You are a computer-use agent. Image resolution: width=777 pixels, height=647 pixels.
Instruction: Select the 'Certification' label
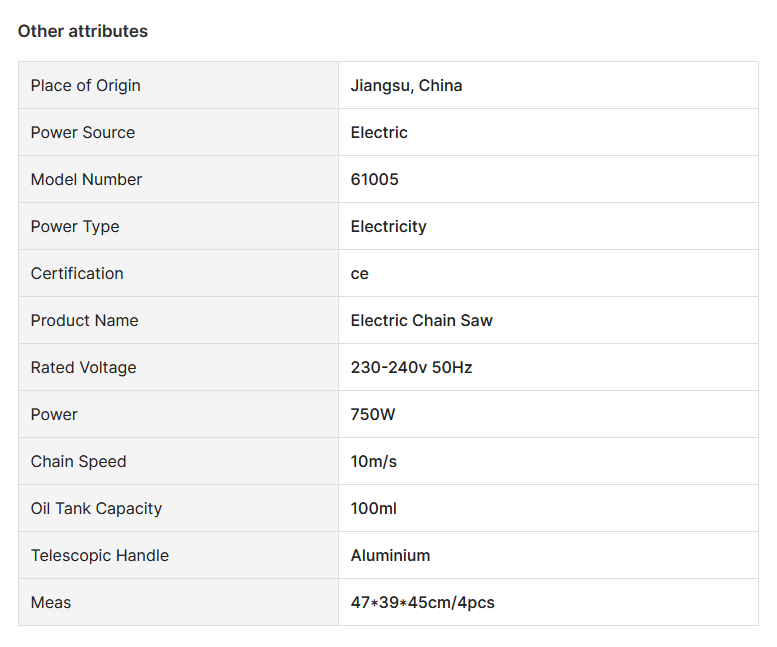pos(77,273)
